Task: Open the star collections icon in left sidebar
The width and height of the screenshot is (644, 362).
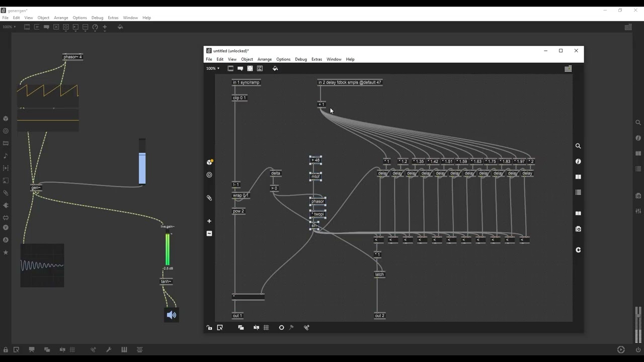Action: 6,252
